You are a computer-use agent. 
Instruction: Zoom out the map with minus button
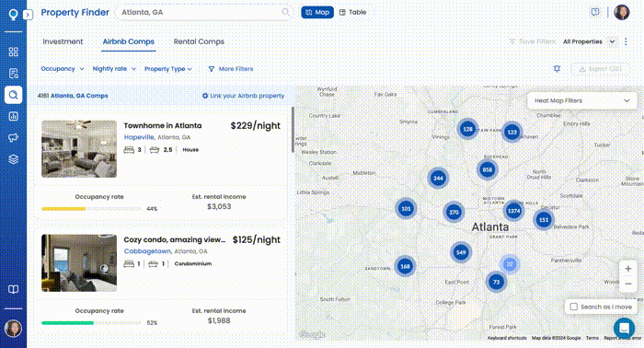pyautogui.click(x=628, y=284)
